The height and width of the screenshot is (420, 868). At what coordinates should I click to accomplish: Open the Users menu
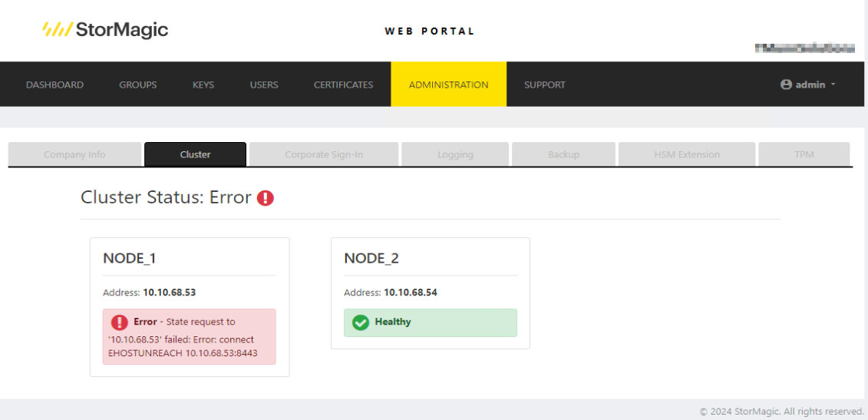click(264, 84)
